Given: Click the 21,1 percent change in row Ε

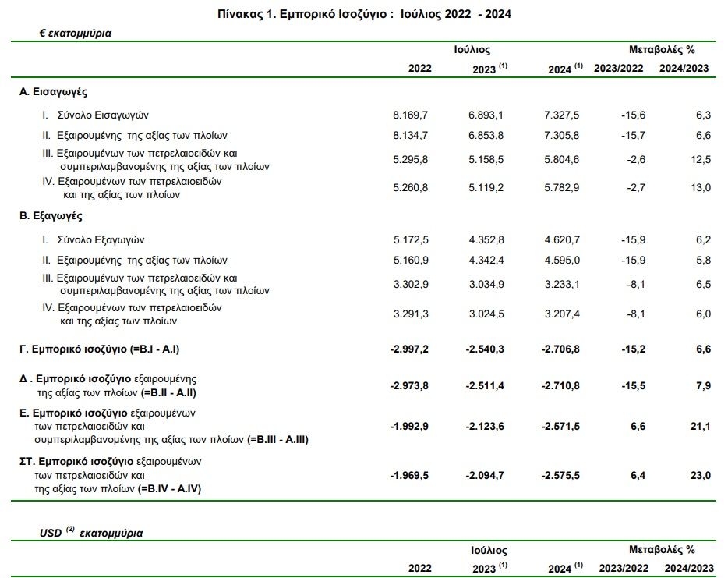Looking at the screenshot, I should coord(701,427).
